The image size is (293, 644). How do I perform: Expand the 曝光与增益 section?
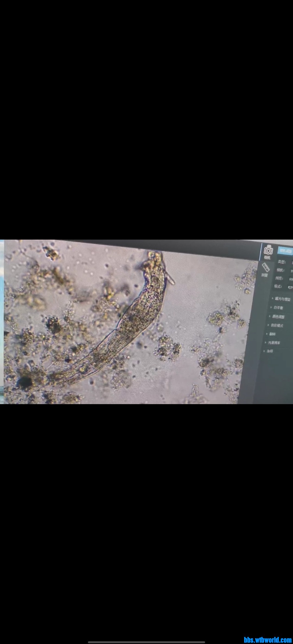pyautogui.click(x=282, y=299)
